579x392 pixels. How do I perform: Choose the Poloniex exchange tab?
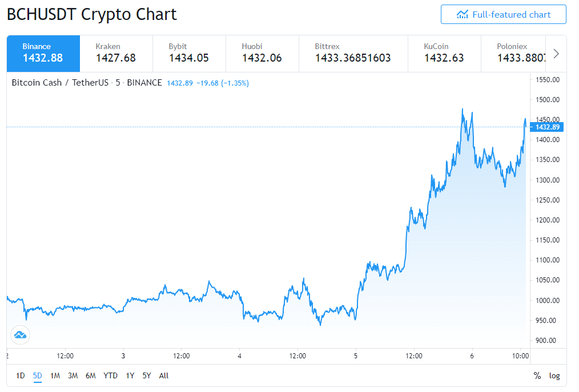[513, 54]
